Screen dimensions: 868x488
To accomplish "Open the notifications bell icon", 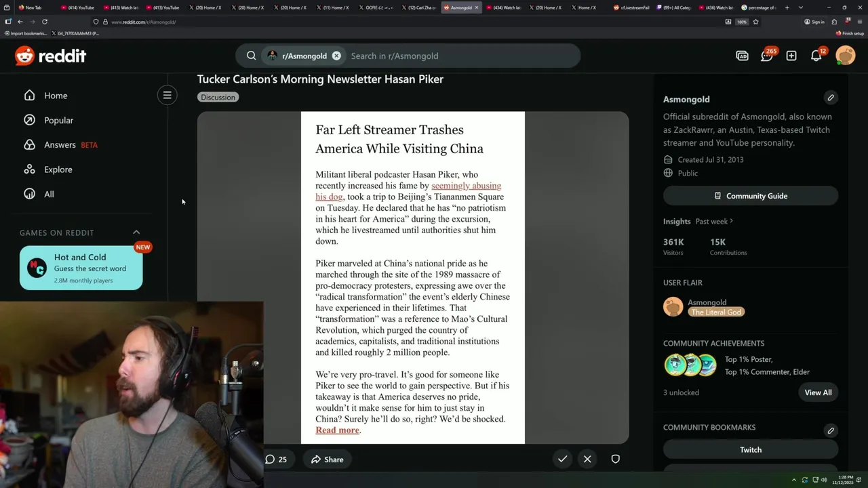I will (x=816, y=56).
